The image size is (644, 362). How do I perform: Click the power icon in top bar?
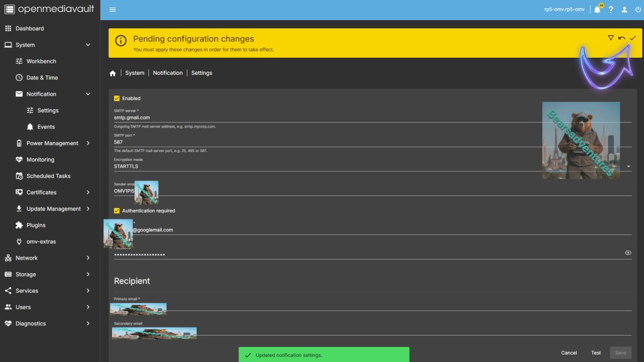pos(638,9)
